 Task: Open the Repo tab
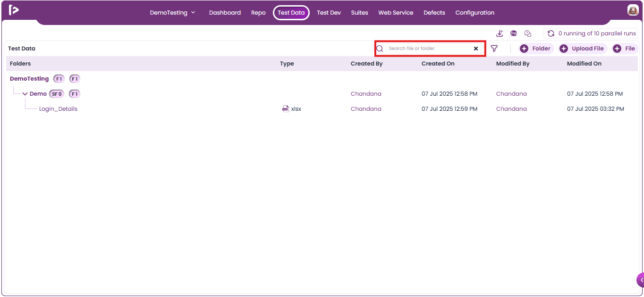258,13
